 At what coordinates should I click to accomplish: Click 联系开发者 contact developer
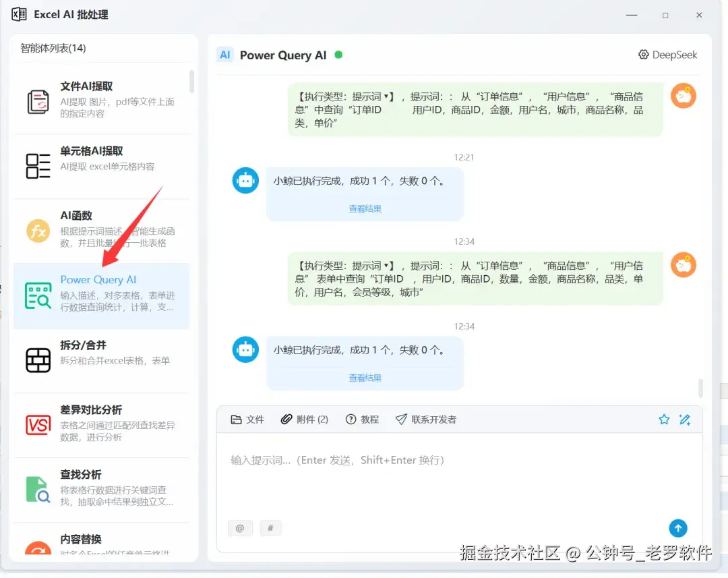tap(426, 420)
